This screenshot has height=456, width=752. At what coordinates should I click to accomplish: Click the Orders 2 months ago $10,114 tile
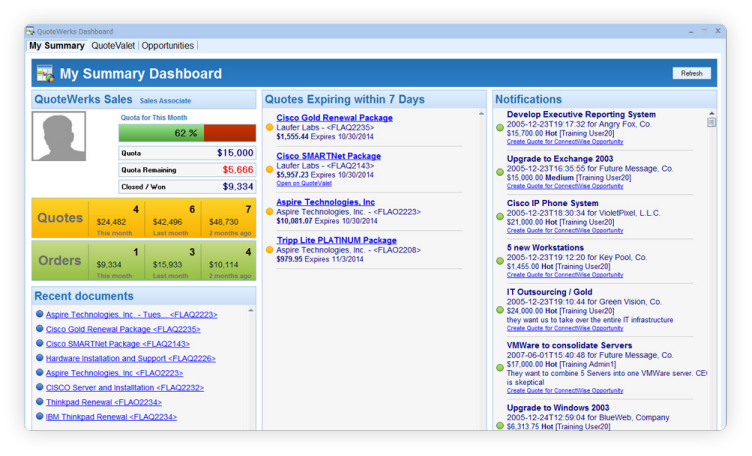pos(229,261)
